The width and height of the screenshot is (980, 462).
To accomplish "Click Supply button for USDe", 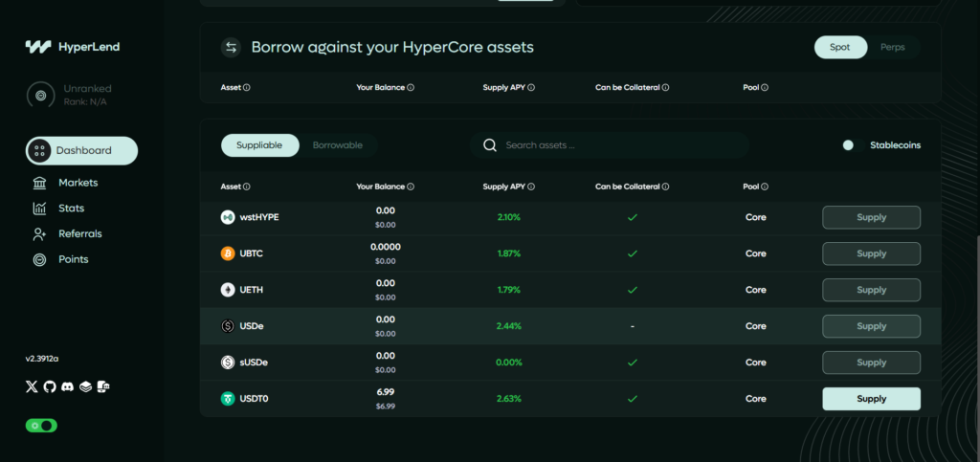I will click(x=871, y=326).
